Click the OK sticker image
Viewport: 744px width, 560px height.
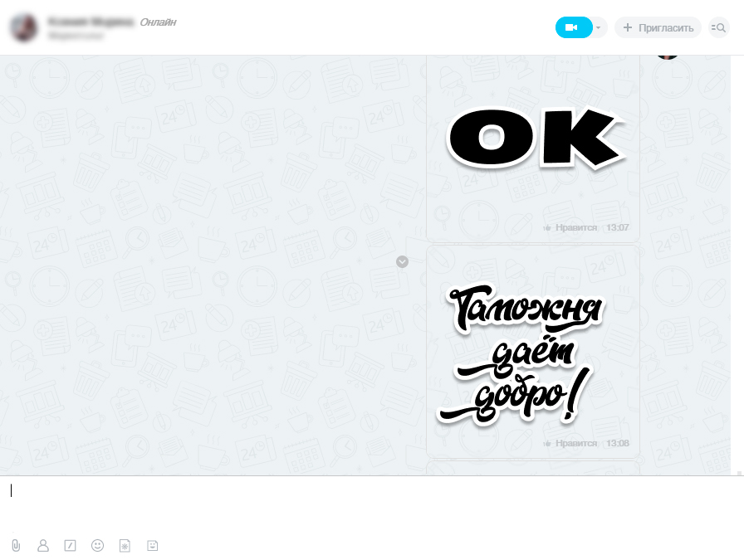point(536,139)
